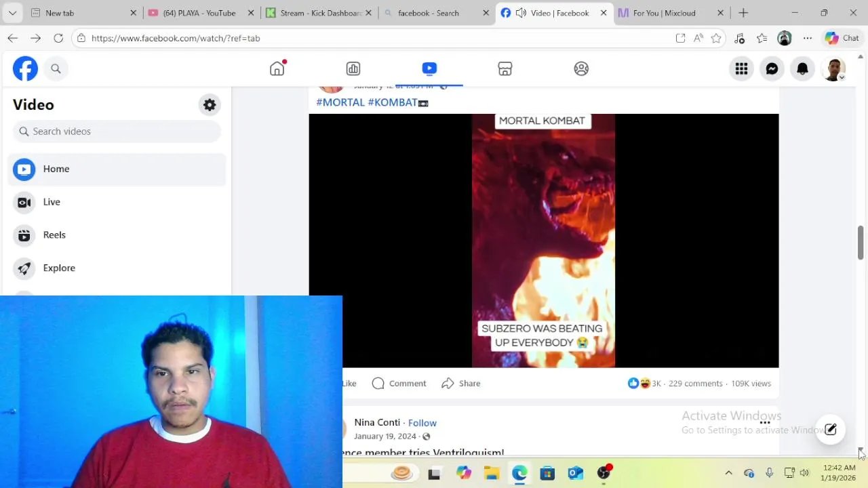Open Nina Conti's profile name
The width and height of the screenshot is (868, 488).
pos(377,422)
